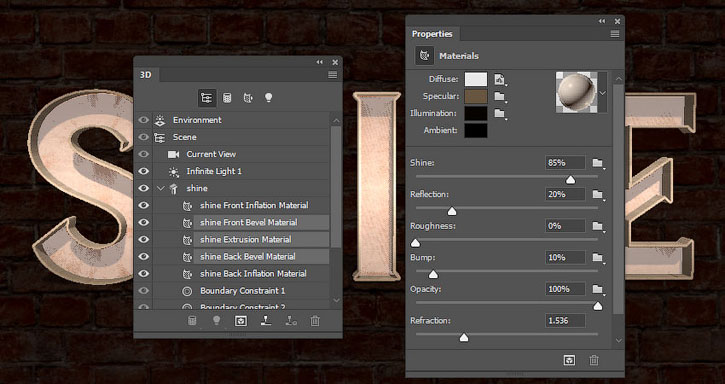725x384 pixels.
Task: Select the Scene row
Action: [241, 137]
